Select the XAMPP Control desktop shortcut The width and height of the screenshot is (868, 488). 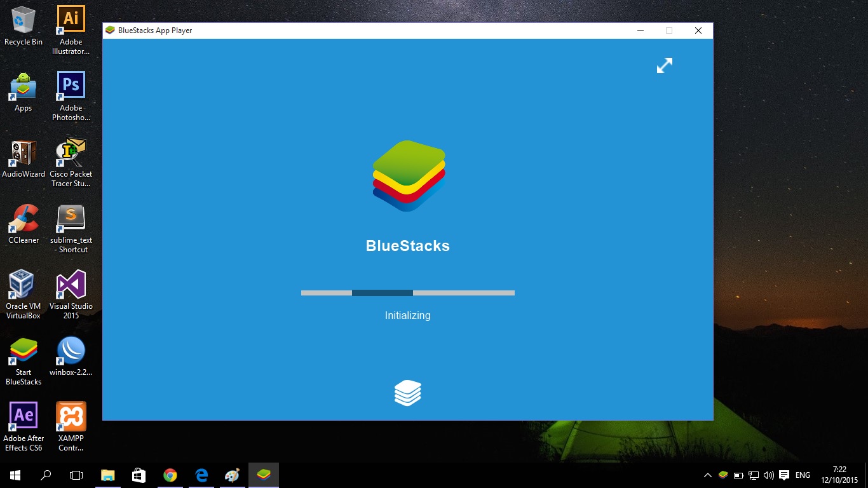coord(71,426)
